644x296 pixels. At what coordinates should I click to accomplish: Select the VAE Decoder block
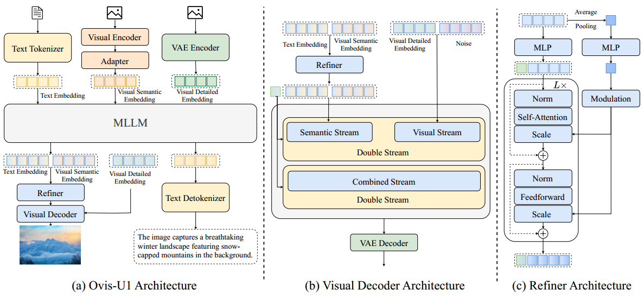tap(384, 243)
